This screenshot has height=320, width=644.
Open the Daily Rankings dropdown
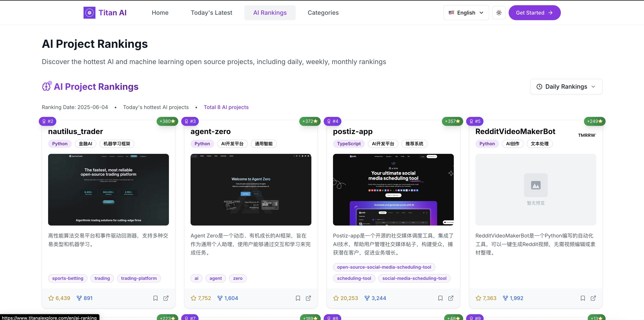click(x=566, y=86)
